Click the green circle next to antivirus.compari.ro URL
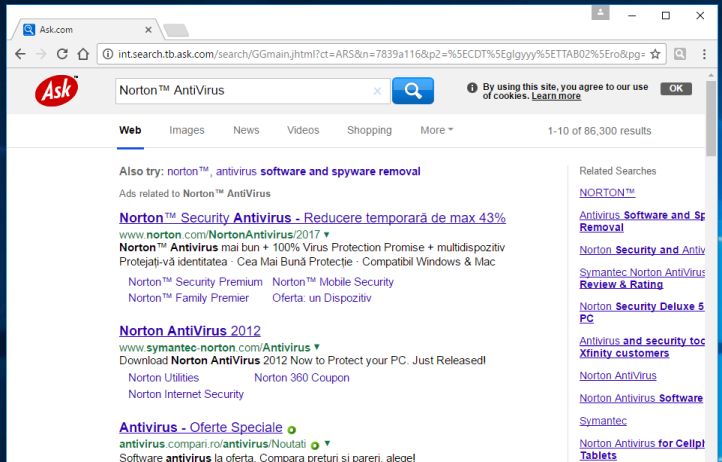The image size is (722, 462). pyautogui.click(x=314, y=445)
